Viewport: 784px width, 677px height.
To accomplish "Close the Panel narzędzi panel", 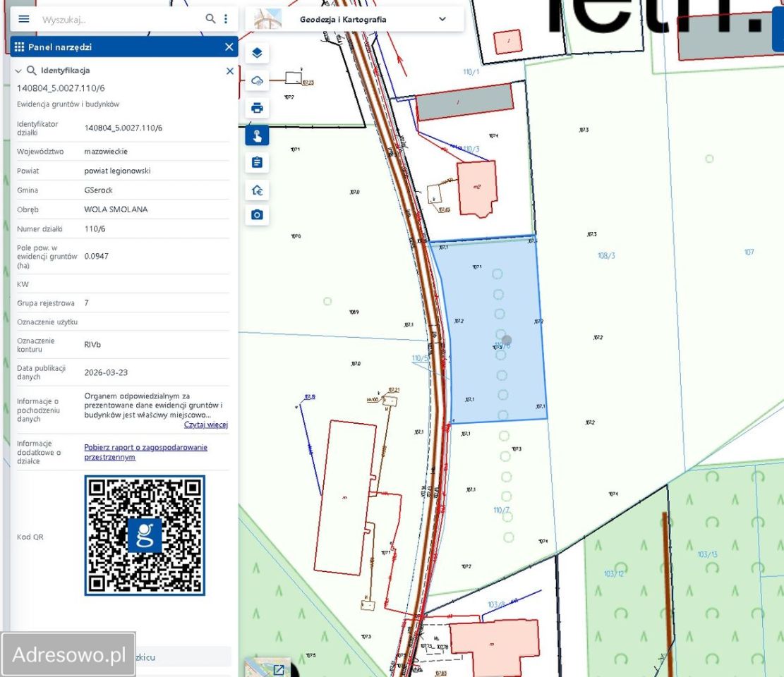I will [x=229, y=47].
